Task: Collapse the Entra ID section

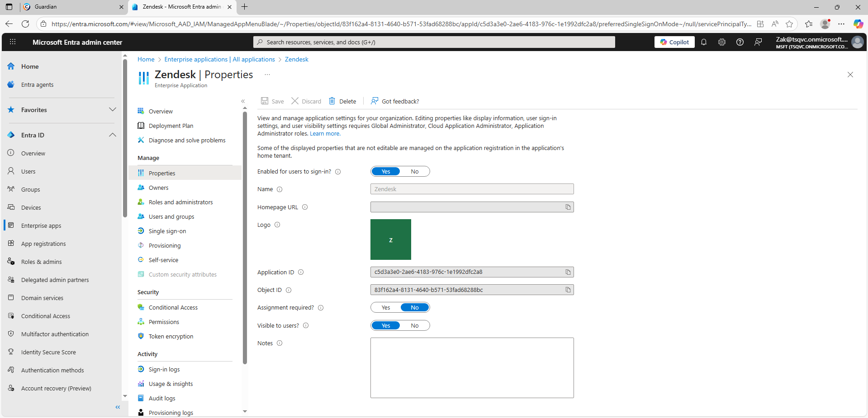Action: (x=113, y=135)
